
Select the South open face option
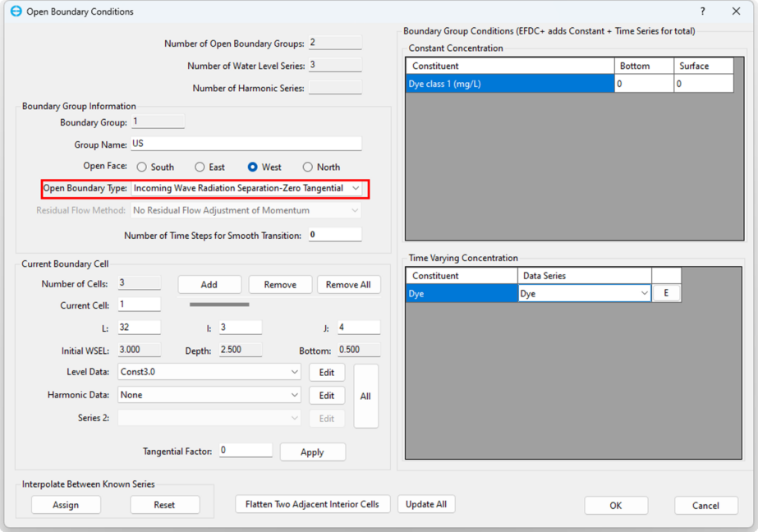tap(142, 167)
